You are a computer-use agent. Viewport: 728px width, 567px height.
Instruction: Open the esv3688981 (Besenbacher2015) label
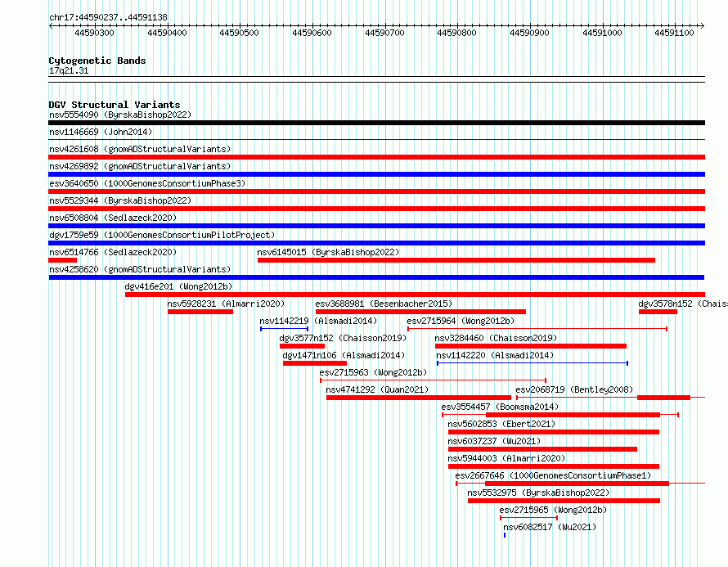(384, 304)
